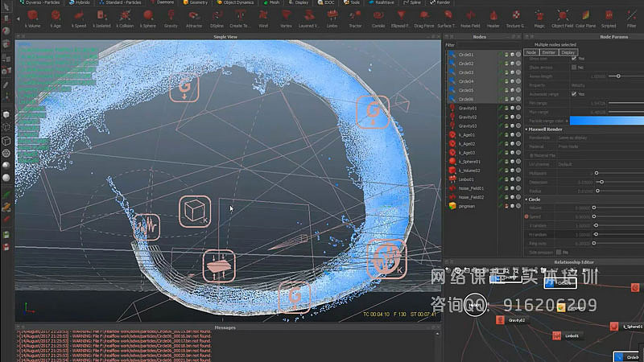Toggle the first Yes checkbox in Display params
Viewport: 644px width, 362px height.
[x=574, y=59]
